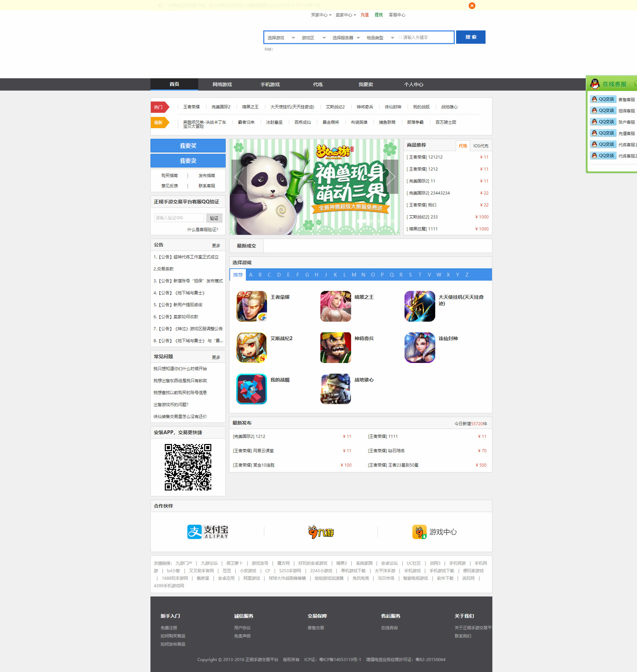Screen dimensions: 637x672
Task: Click the 王者荣耀 game icon
Action: (252, 306)
